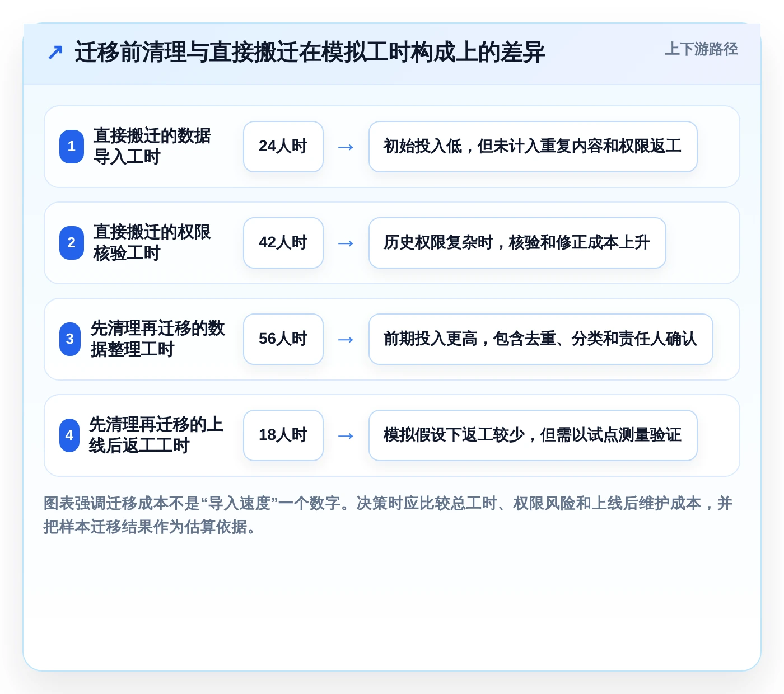Click the arrow after the 24人时 value
784x694 pixels.
pos(346,147)
